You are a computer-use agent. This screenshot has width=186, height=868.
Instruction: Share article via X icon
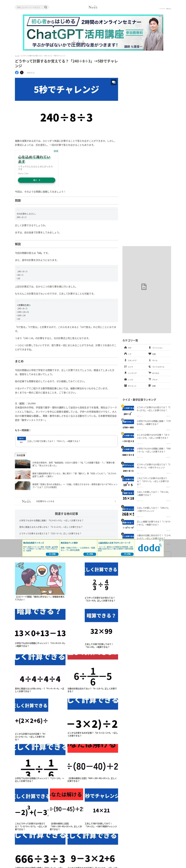22,72
